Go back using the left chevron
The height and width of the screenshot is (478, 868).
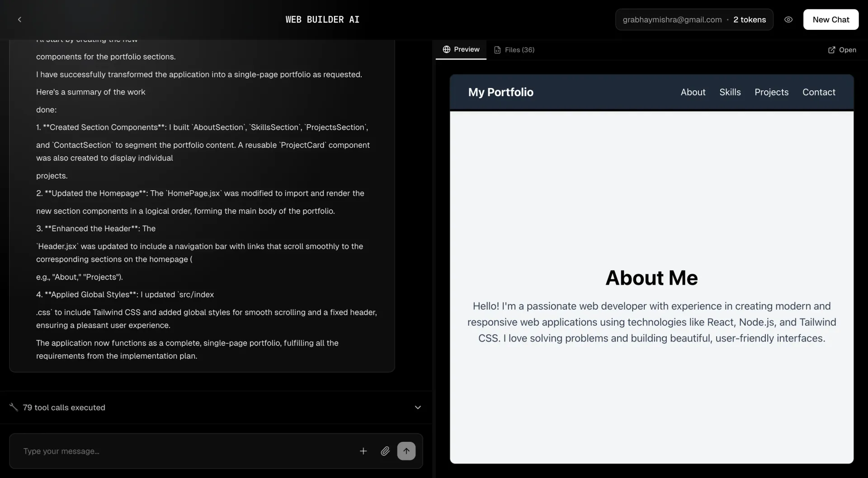point(19,19)
